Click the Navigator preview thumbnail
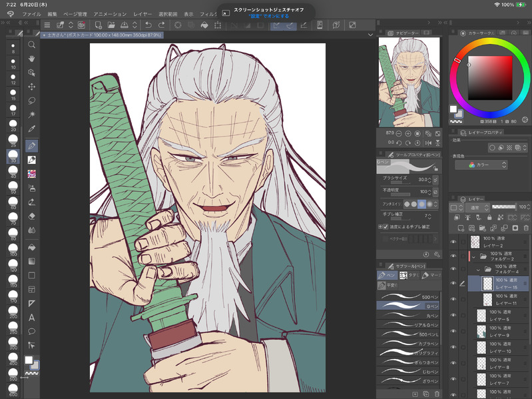The width and height of the screenshot is (532, 399). pos(409,81)
